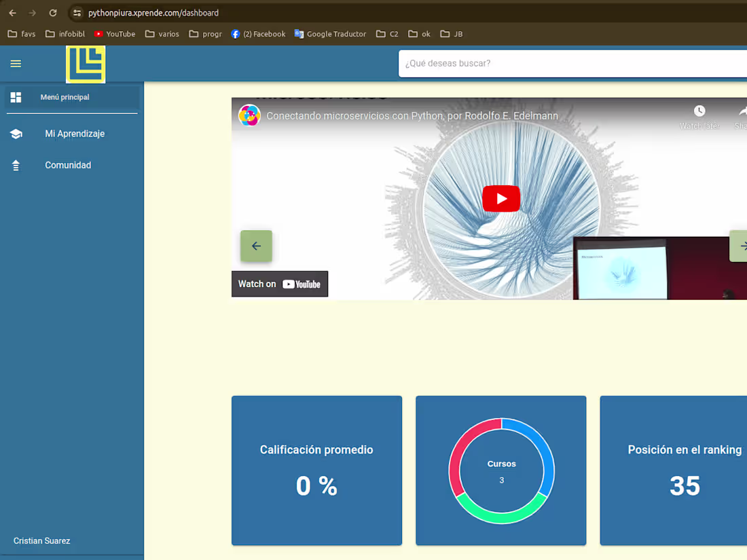This screenshot has width=747, height=560.
Task: Click the hamburger menu icon
Action: click(16, 64)
